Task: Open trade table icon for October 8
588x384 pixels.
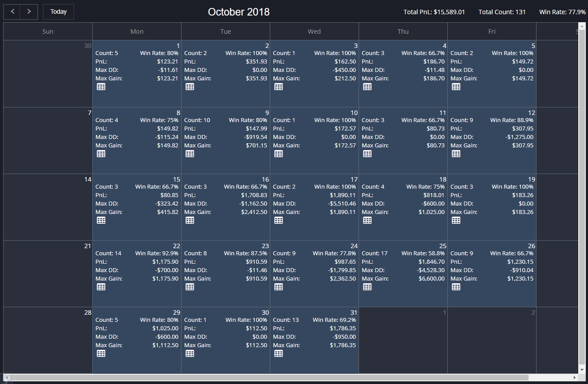Action: coord(101,154)
